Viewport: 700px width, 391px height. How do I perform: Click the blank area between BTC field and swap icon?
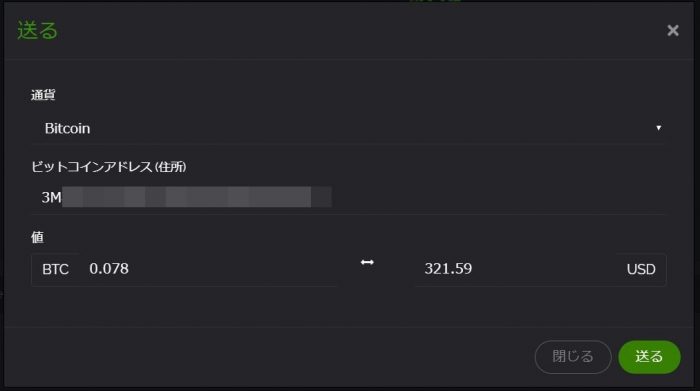(348, 269)
